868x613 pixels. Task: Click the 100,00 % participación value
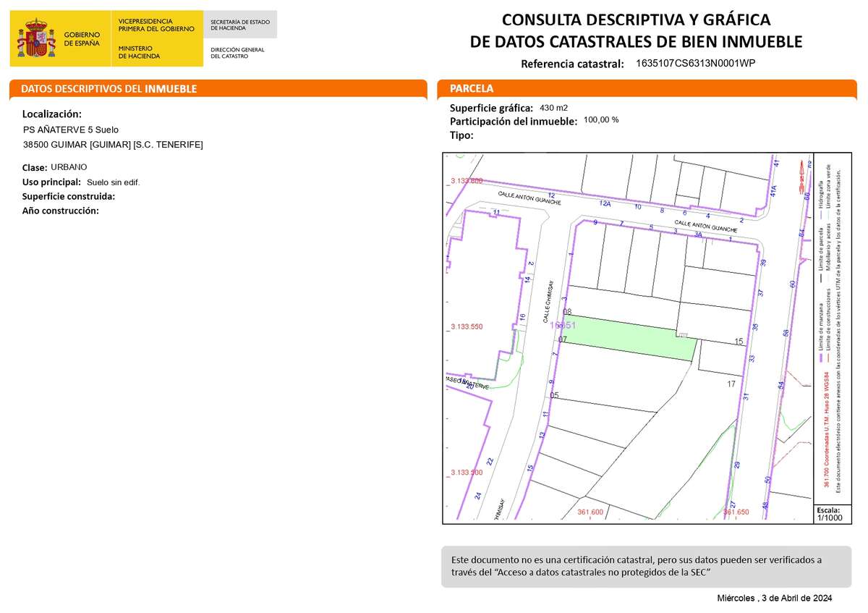pos(600,120)
